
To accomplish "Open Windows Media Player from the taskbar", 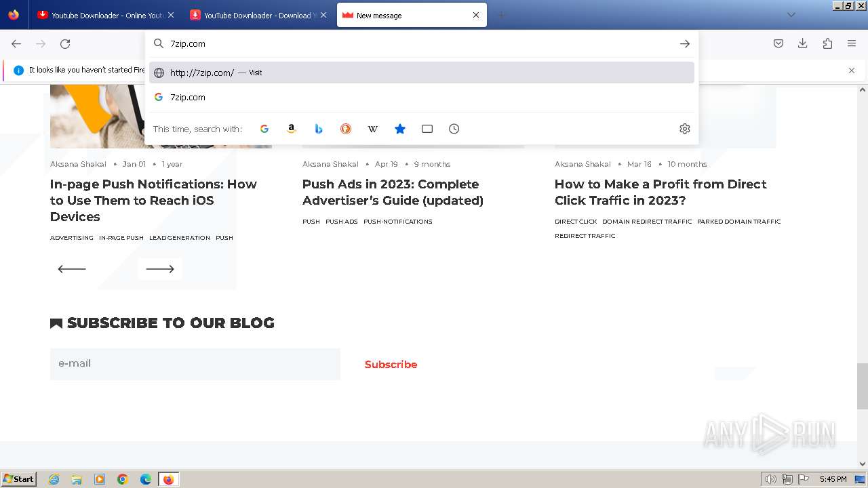I will coord(100,479).
